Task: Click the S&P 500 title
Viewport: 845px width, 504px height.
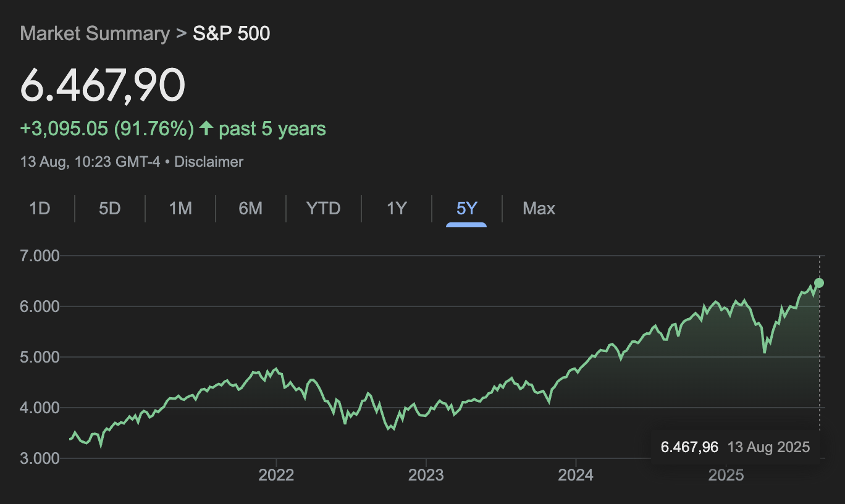Action: (x=232, y=33)
